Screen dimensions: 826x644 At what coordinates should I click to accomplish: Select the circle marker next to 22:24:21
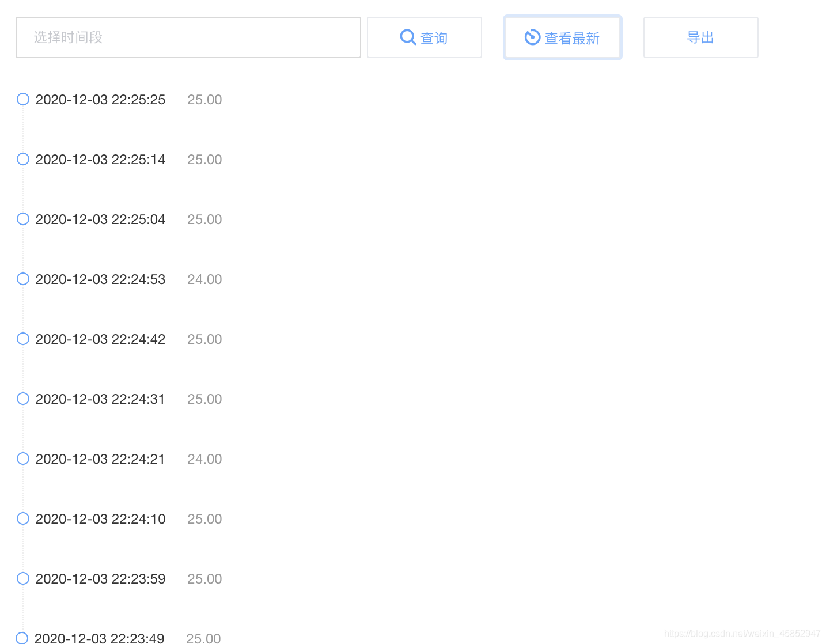pos(22,459)
